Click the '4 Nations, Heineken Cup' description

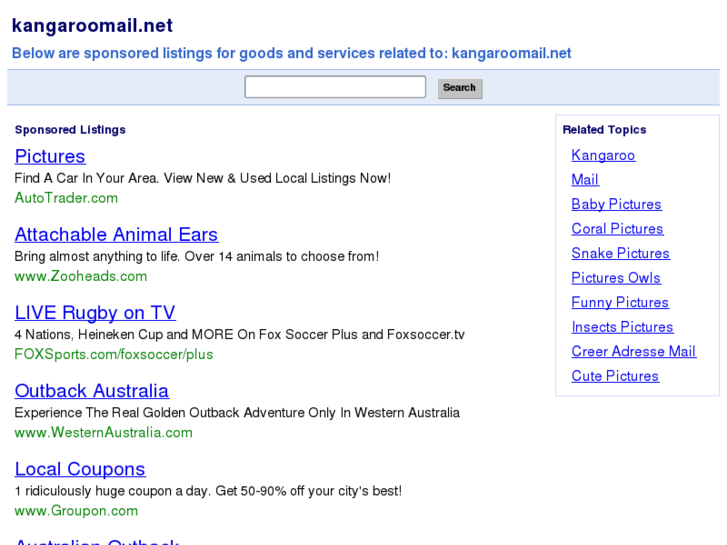tap(240, 334)
